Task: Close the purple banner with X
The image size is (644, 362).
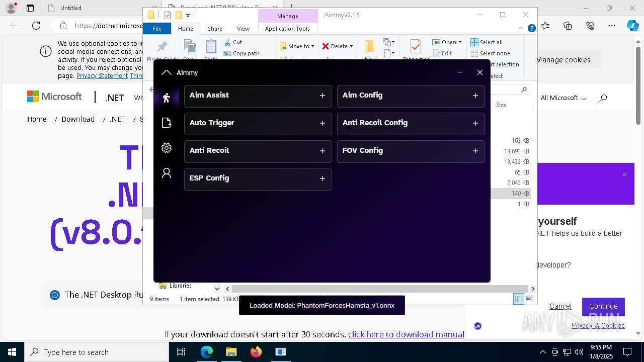Action: coord(624,174)
